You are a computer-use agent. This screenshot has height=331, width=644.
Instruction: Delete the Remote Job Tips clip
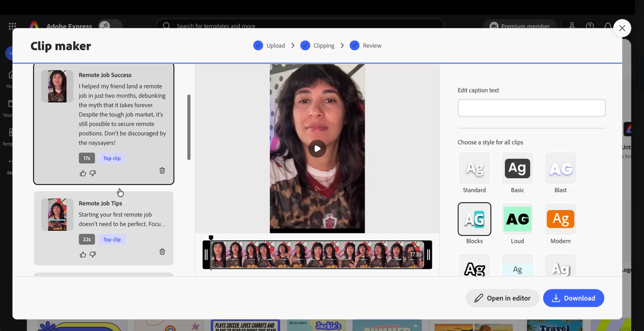162,252
